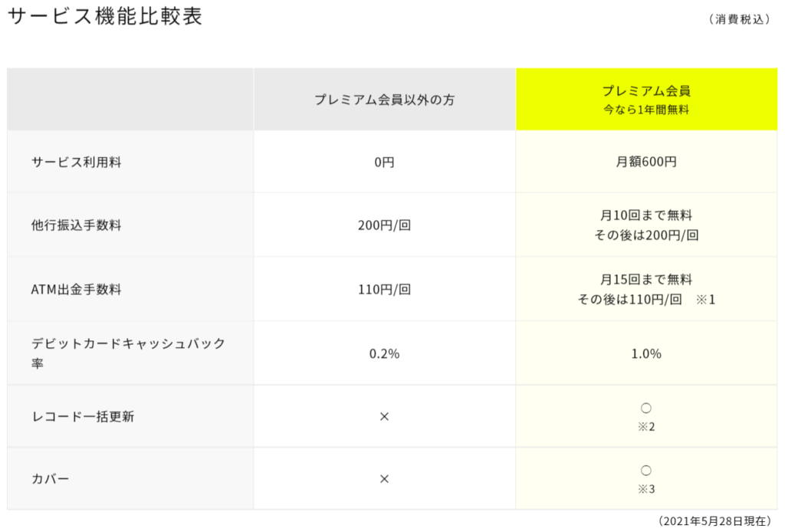Select the ATM出金手数料 row label
Screen dimensions: 785x532
(76, 289)
